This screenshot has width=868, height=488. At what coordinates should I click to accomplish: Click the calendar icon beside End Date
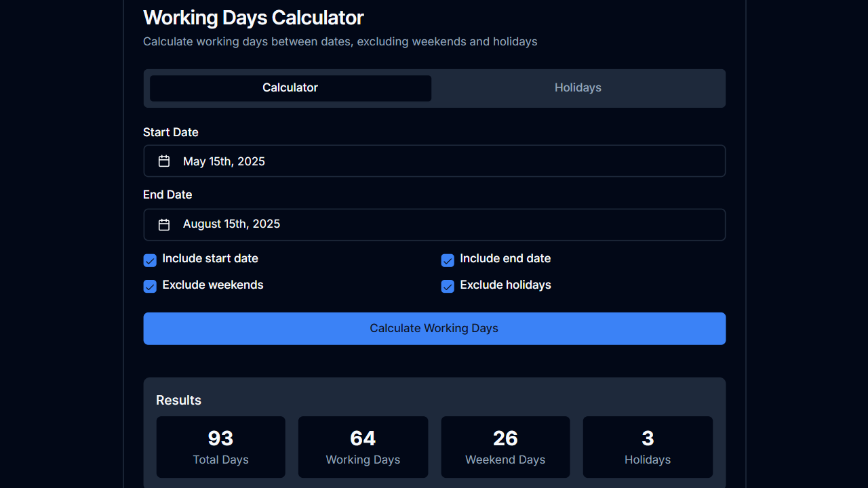pos(163,224)
